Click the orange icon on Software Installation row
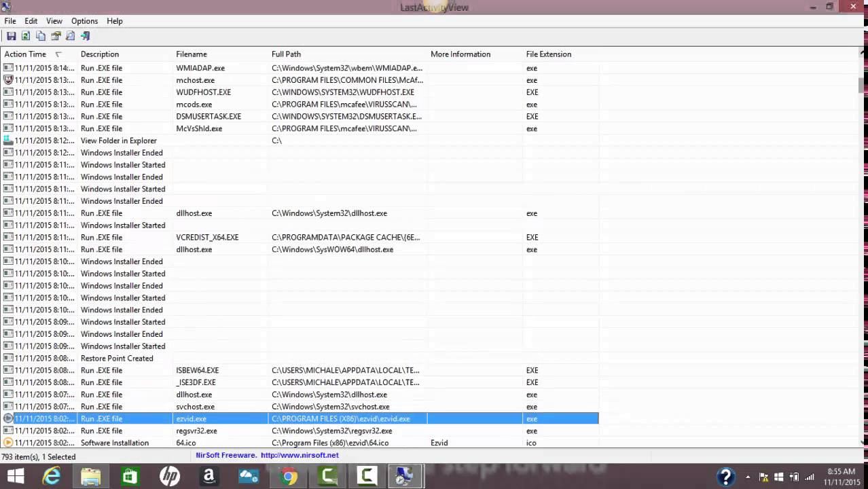 [8, 443]
